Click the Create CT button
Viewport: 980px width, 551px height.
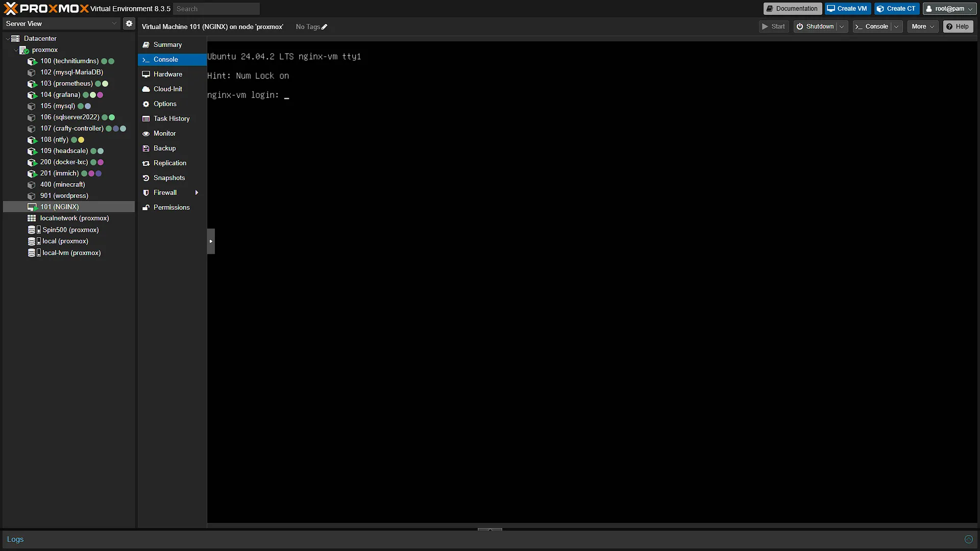click(897, 9)
